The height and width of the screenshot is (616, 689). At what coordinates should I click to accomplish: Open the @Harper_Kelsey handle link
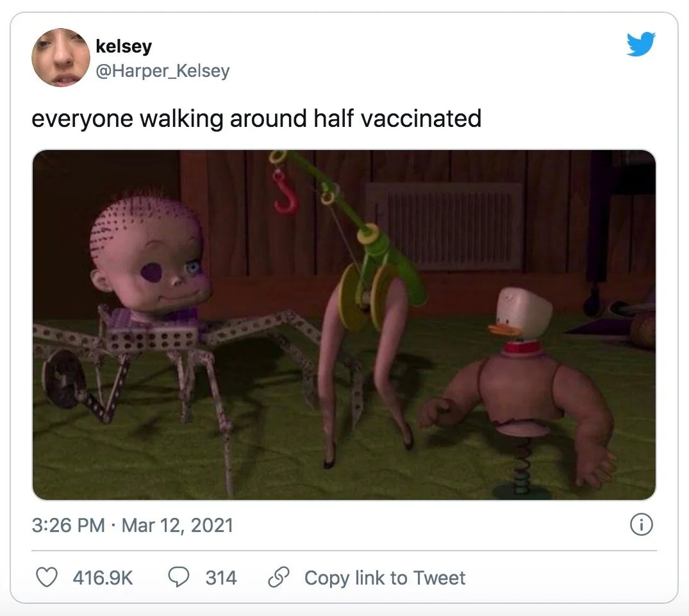pos(163,71)
